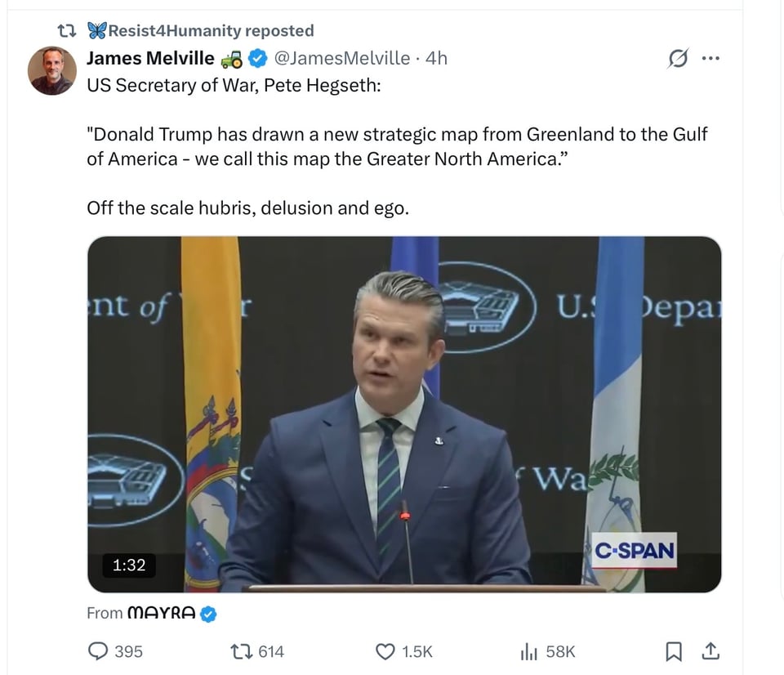Open Grok actions icon on post
Viewport: 784px width, 675px height.
[677, 59]
